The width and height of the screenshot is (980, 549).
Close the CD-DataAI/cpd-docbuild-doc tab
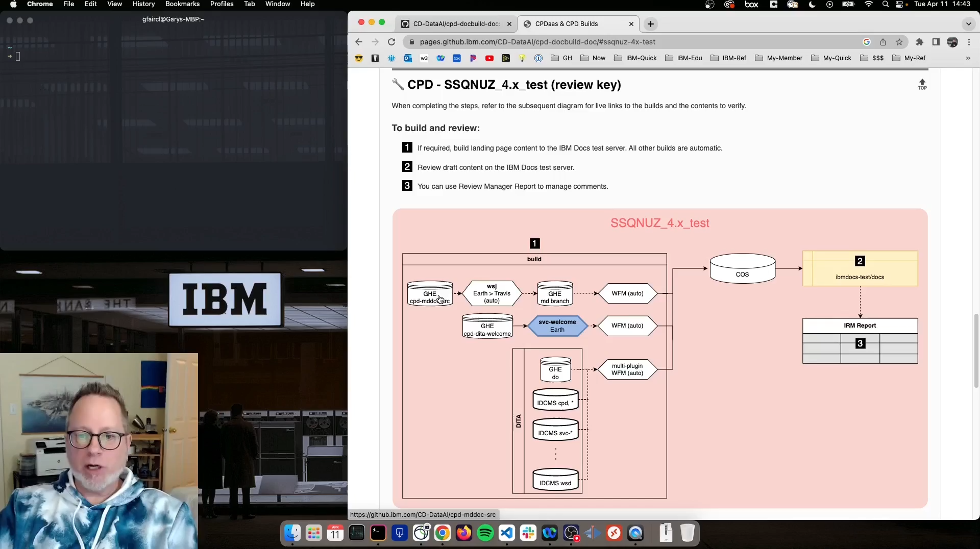point(509,24)
